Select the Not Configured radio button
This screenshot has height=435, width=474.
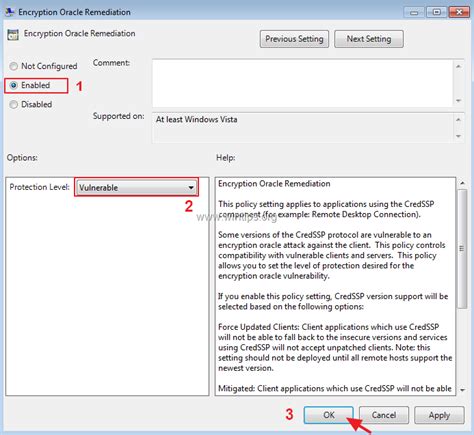(13, 66)
